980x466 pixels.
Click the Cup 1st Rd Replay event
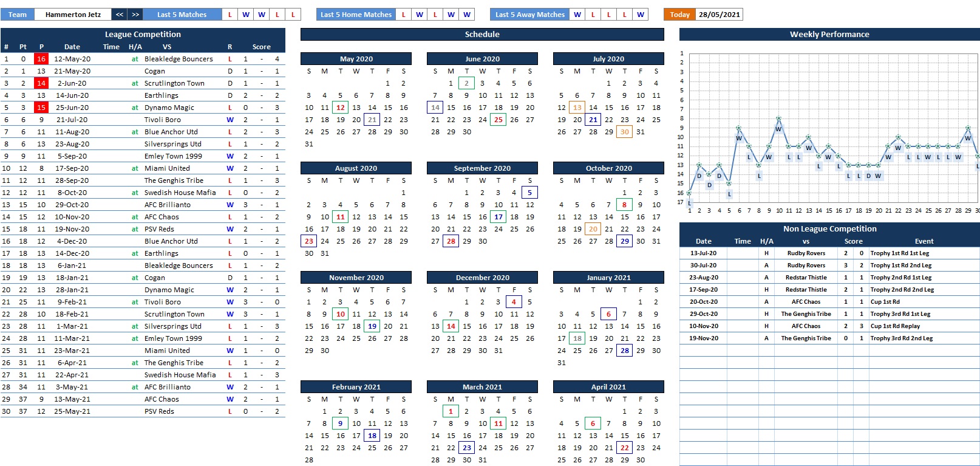click(x=895, y=326)
